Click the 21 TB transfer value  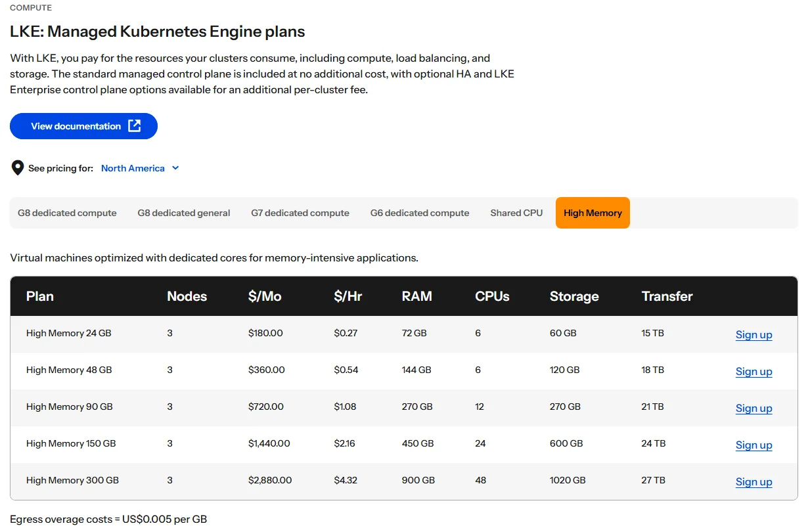(x=653, y=407)
